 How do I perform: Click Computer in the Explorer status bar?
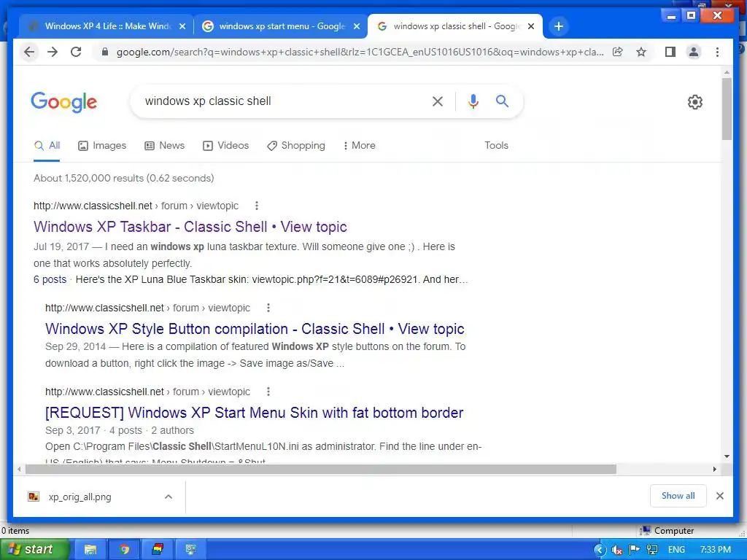click(x=667, y=531)
